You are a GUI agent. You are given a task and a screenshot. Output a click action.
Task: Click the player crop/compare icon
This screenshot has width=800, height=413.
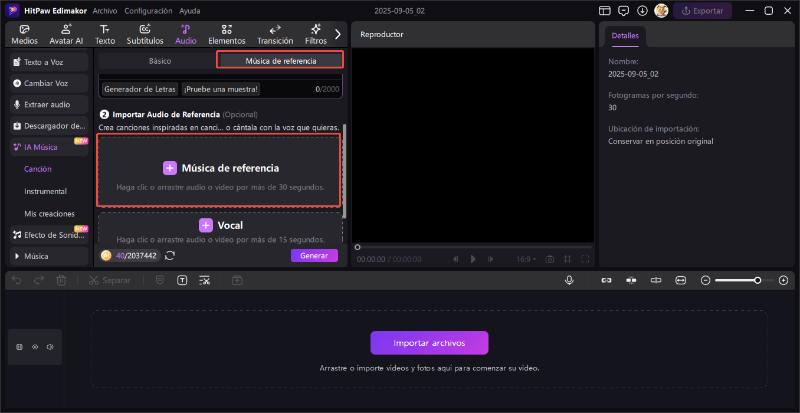[x=567, y=259]
